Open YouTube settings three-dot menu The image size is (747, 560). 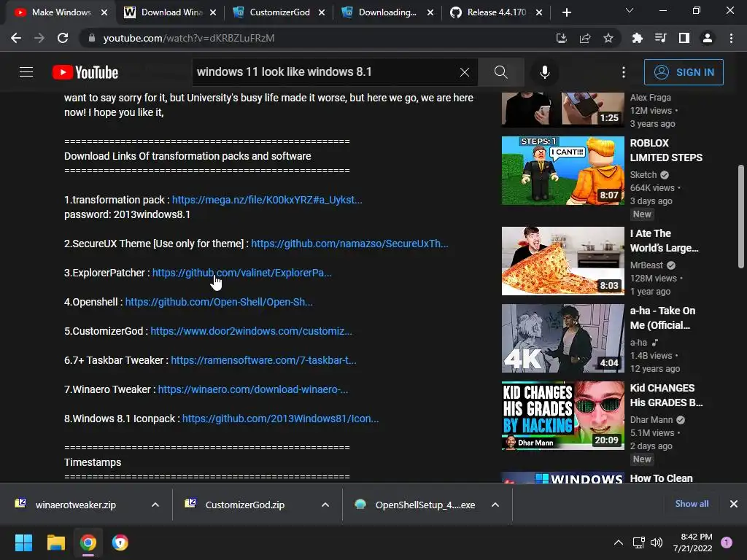[624, 72]
